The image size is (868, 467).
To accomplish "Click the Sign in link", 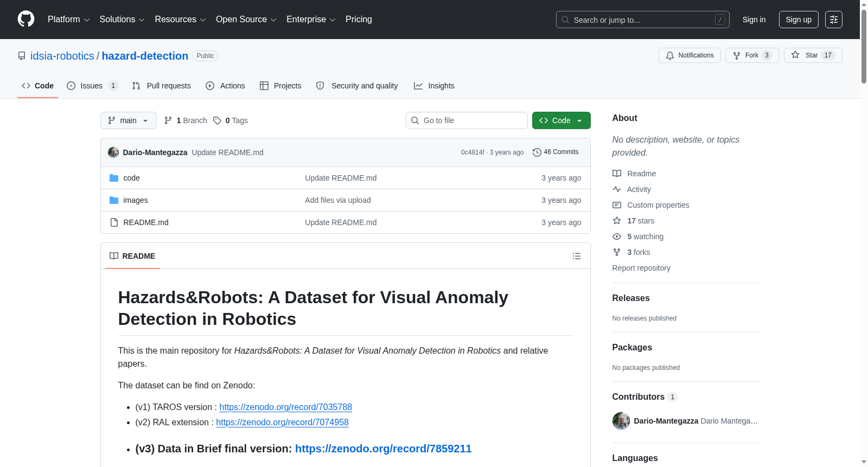I will pyautogui.click(x=754, y=20).
